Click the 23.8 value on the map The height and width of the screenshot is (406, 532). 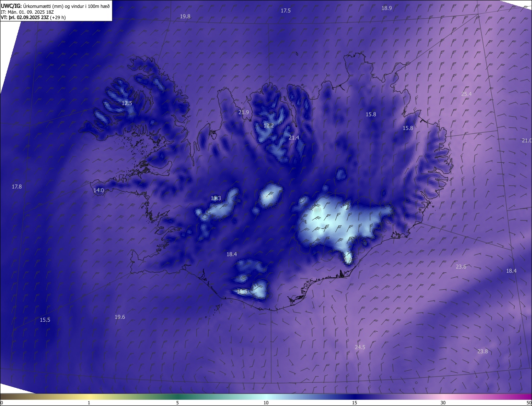[x=483, y=352]
